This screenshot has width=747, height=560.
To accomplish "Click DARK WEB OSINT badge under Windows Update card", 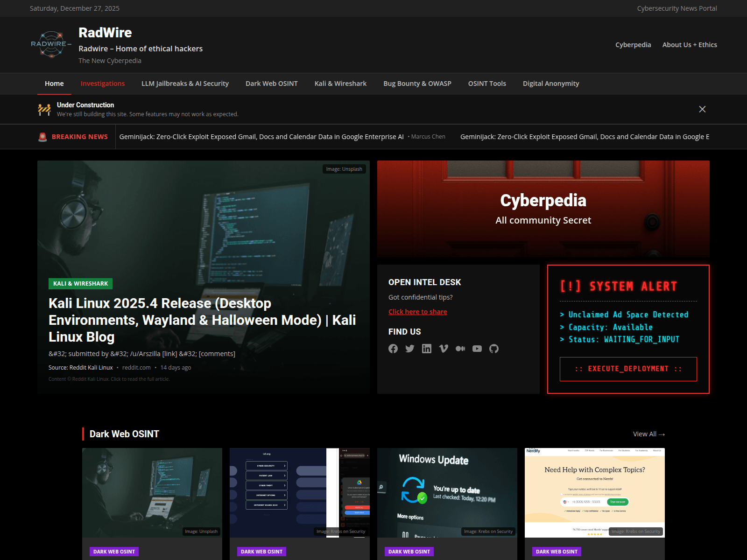I will (409, 552).
